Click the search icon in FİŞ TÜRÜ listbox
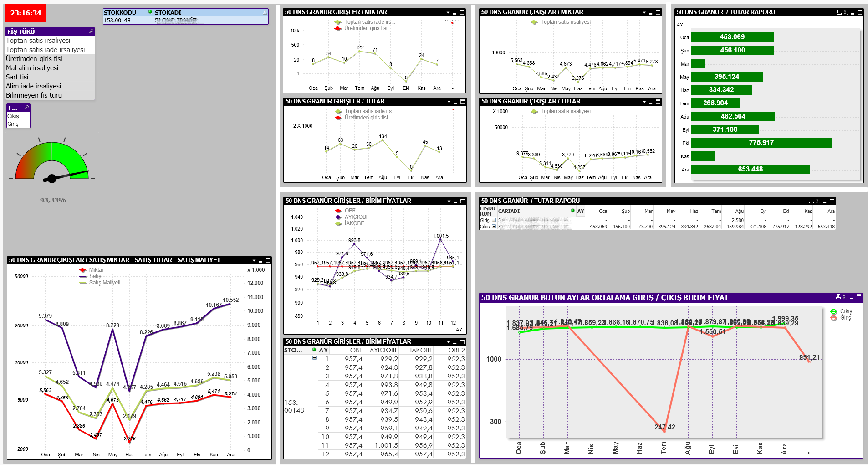Viewport: 868px width, 465px height. click(91, 31)
